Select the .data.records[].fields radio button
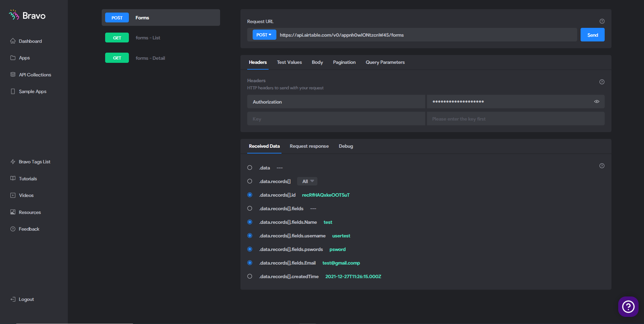The height and width of the screenshot is (324, 644). 250,209
